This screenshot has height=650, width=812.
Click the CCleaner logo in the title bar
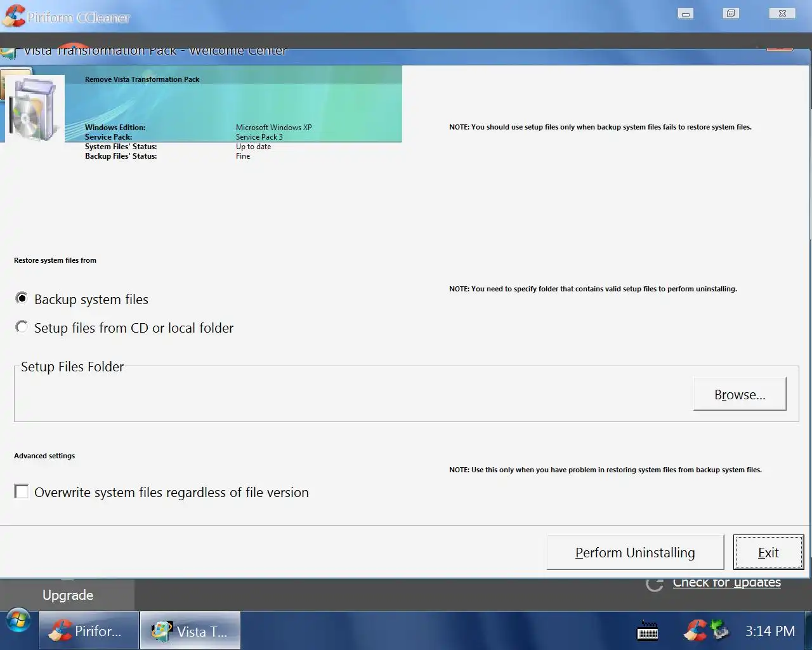pyautogui.click(x=13, y=15)
